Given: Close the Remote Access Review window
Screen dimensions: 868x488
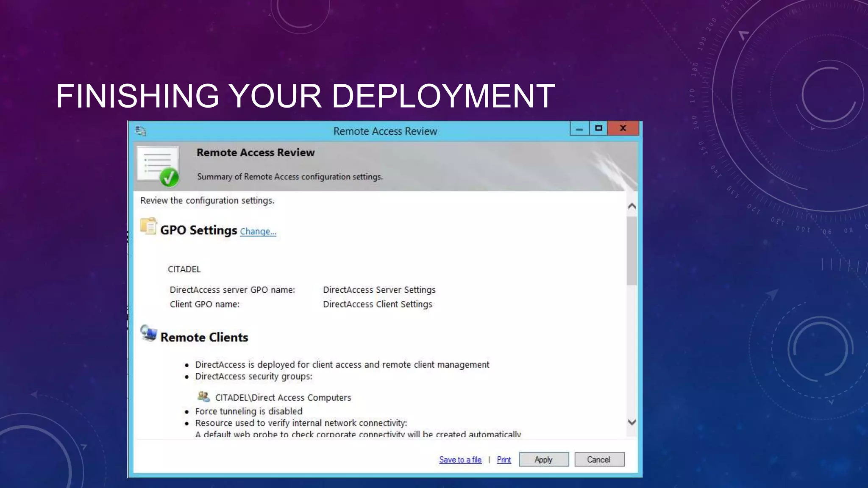Looking at the screenshot, I should tap(623, 128).
